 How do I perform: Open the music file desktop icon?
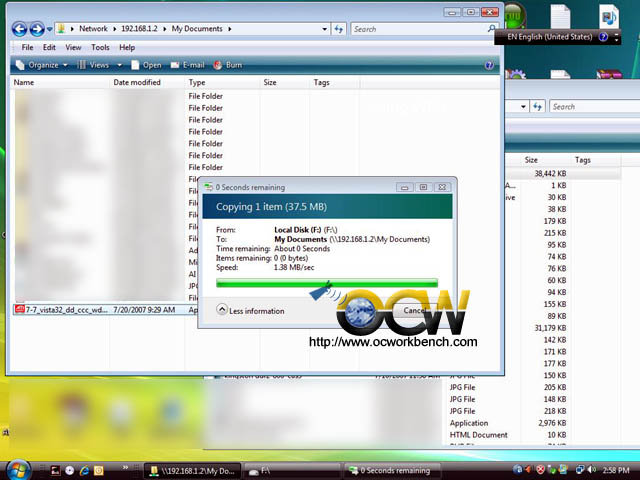[609, 16]
